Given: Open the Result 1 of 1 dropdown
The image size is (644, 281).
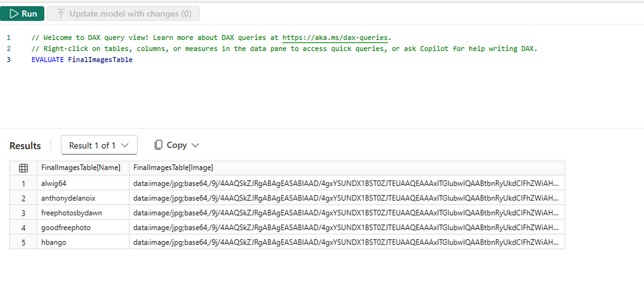Looking at the screenshot, I should pos(99,145).
